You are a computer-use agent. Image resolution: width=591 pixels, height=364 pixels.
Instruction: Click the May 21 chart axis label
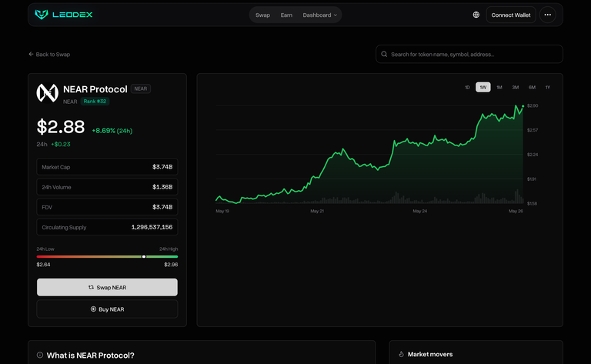click(317, 211)
